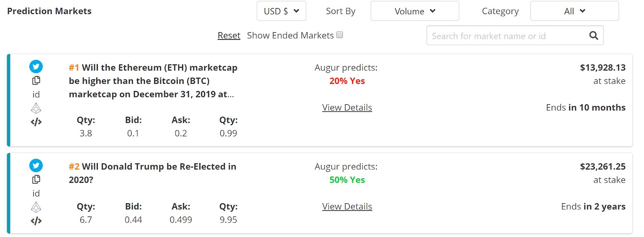The height and width of the screenshot is (237, 644).
Task: Share the Trump re-election market on Twitter
Action: coord(36,165)
